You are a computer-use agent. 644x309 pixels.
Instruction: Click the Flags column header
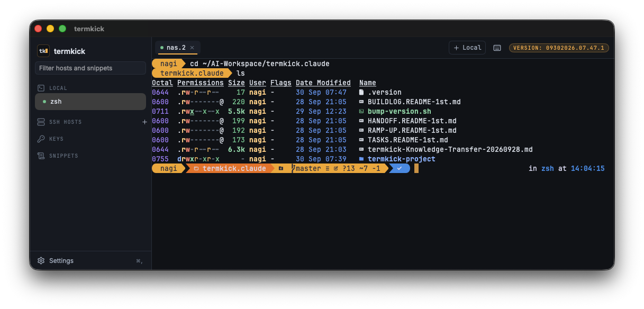pos(281,83)
